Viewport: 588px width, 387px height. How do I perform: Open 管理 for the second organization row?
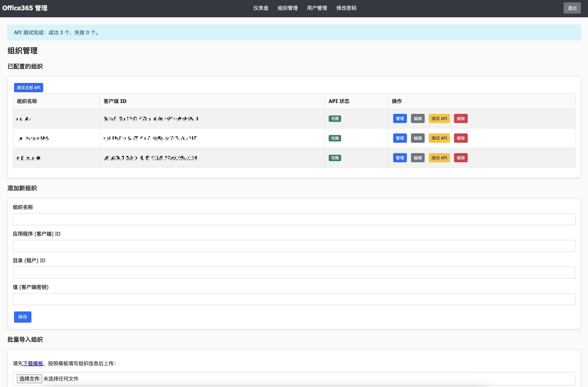(x=399, y=138)
